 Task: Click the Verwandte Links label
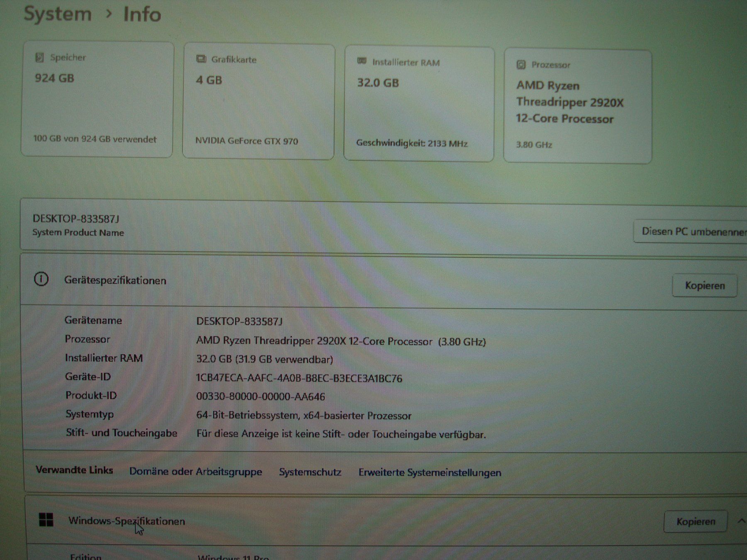74,470
